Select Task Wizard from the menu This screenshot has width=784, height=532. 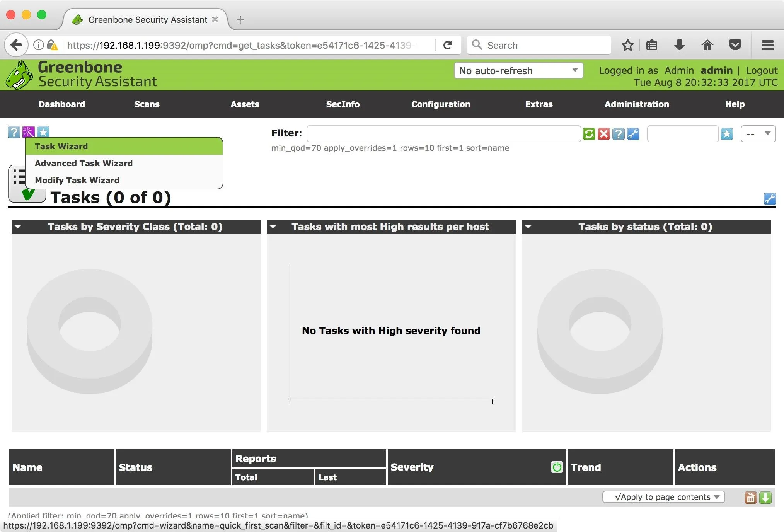point(124,146)
